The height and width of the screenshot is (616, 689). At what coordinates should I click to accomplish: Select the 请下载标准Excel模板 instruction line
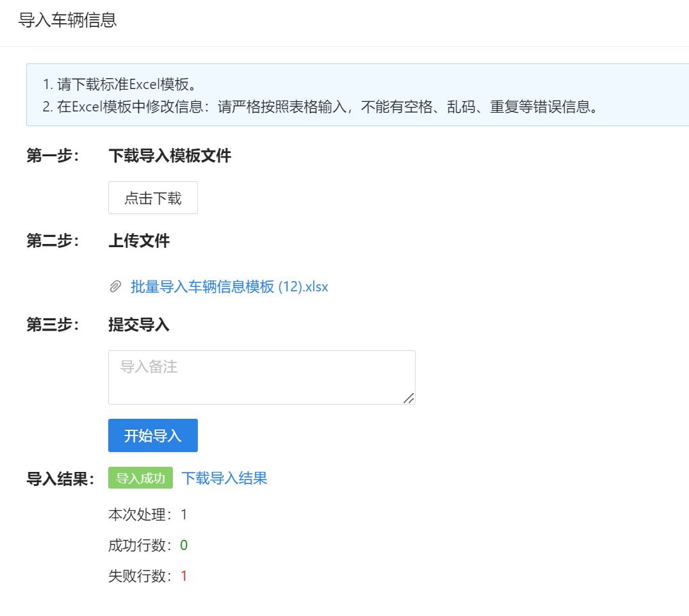119,85
